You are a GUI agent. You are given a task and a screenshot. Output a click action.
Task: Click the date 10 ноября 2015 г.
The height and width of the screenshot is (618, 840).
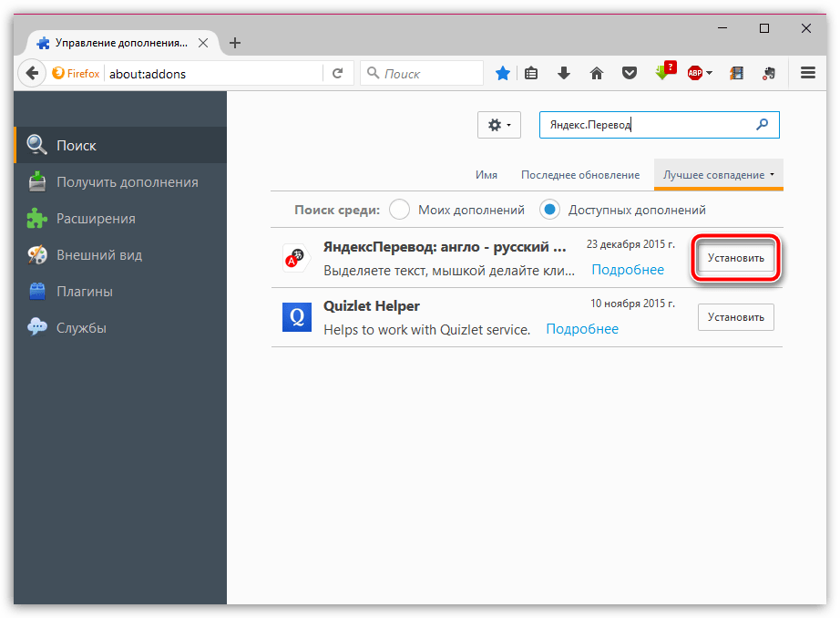point(632,304)
